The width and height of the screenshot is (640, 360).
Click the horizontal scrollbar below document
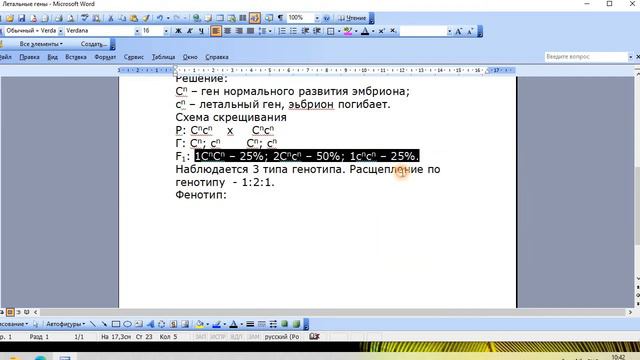(333, 312)
